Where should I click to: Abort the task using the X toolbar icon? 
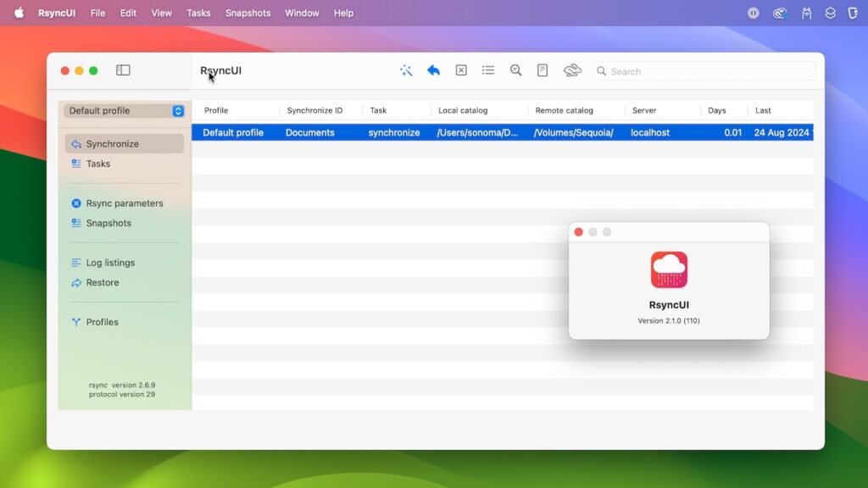coord(460,70)
